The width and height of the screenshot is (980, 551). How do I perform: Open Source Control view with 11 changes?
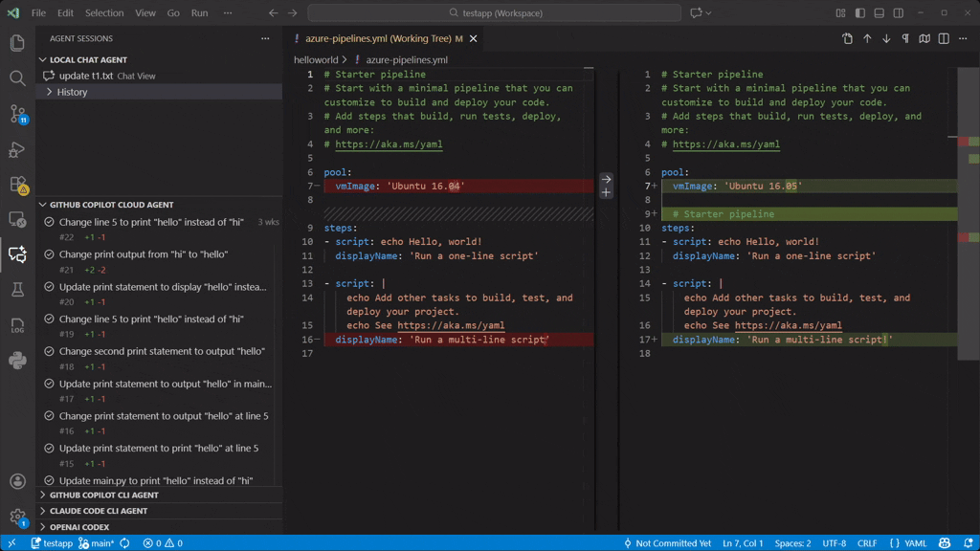tap(17, 115)
